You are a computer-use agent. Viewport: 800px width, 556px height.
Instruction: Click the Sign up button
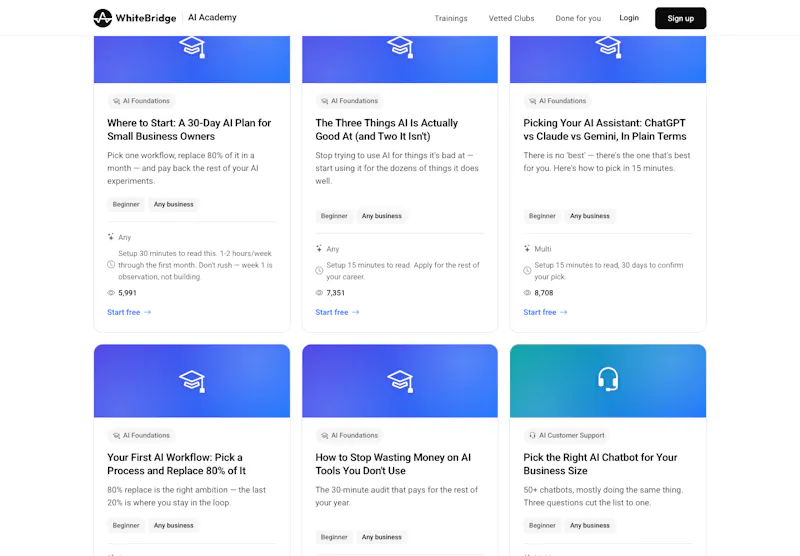(x=681, y=18)
